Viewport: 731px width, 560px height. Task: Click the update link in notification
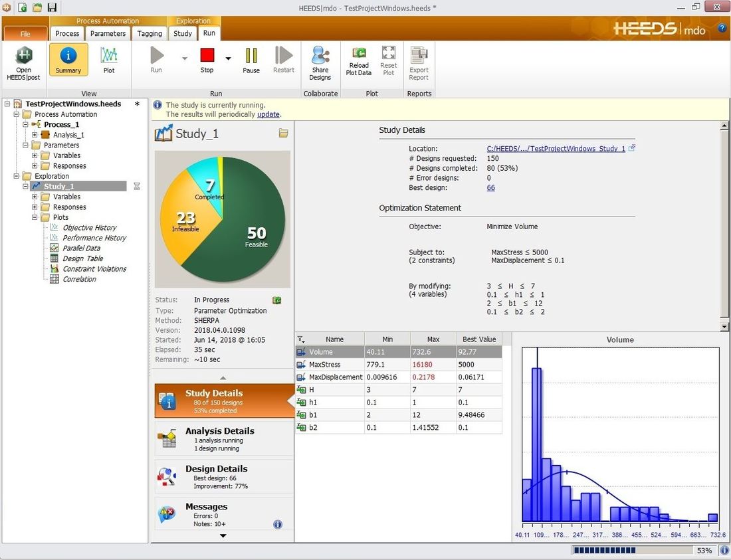(x=268, y=114)
